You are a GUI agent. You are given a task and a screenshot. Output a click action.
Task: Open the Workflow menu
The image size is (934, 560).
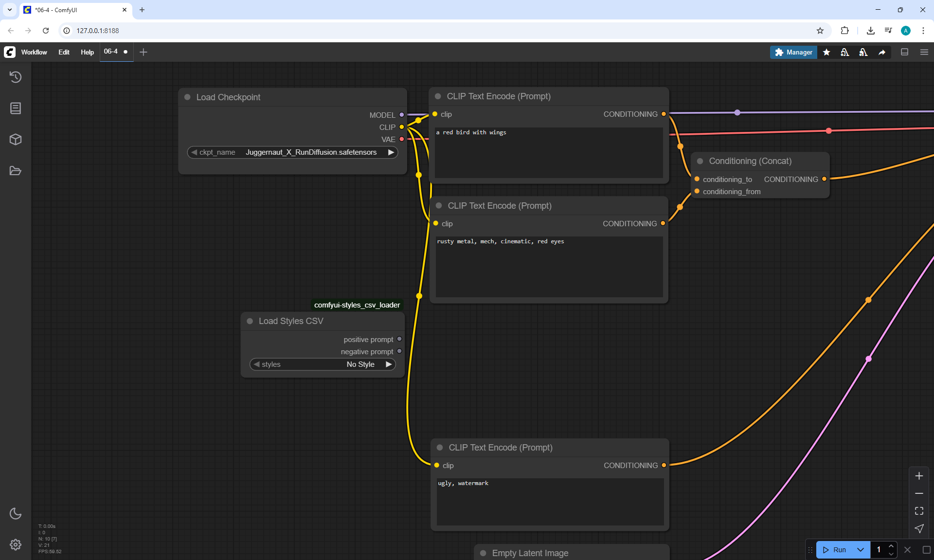[34, 52]
